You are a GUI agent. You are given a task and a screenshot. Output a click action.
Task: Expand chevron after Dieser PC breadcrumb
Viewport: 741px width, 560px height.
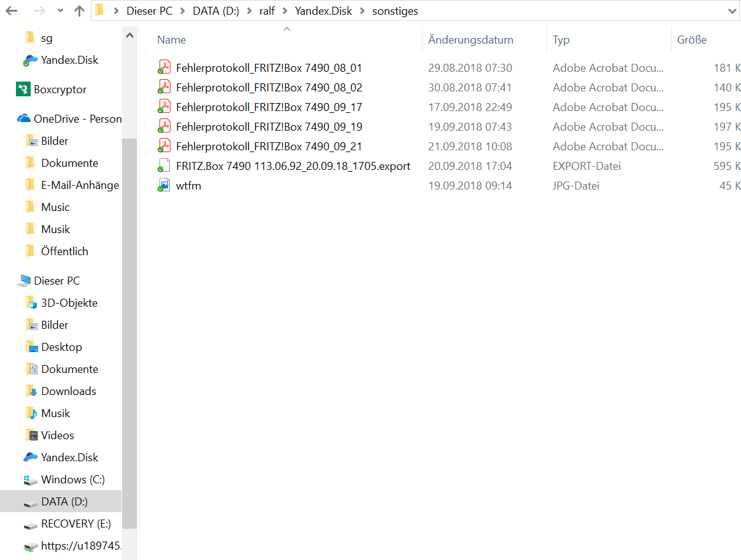tap(182, 11)
